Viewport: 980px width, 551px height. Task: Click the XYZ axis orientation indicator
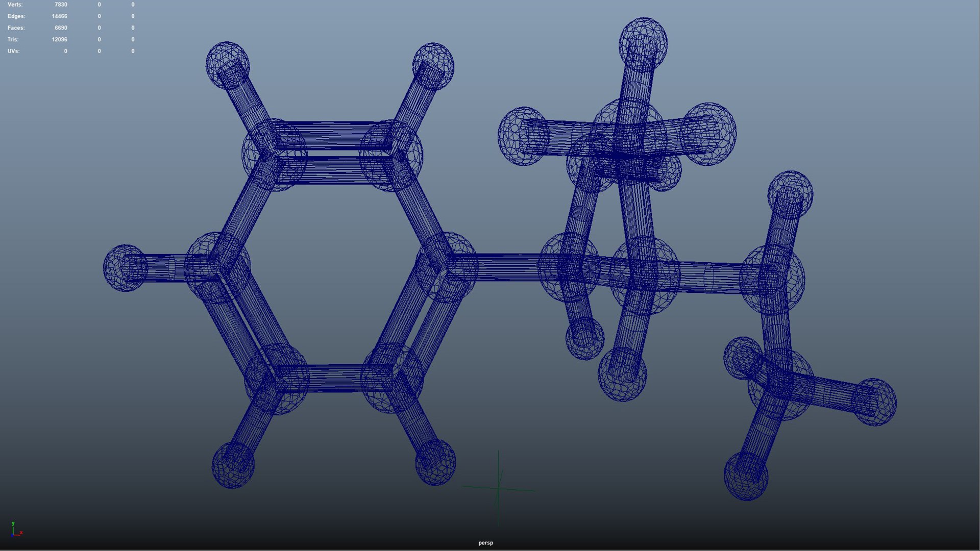pyautogui.click(x=16, y=530)
